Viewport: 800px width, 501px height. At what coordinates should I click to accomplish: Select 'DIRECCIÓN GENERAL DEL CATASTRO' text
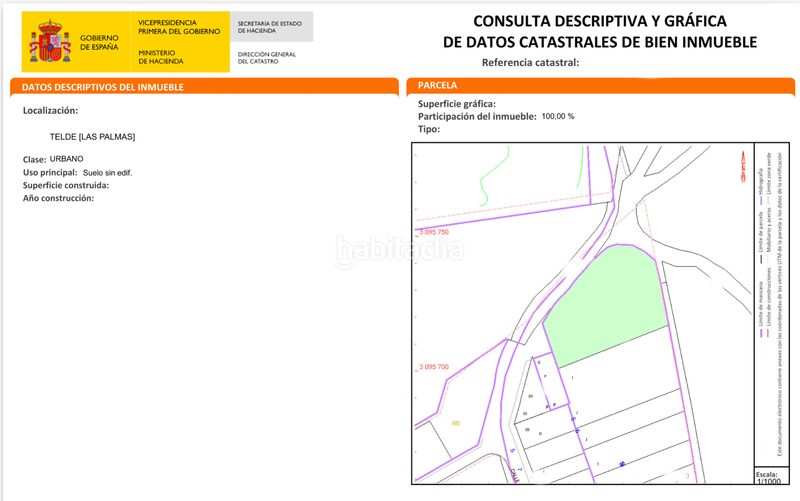point(266,58)
